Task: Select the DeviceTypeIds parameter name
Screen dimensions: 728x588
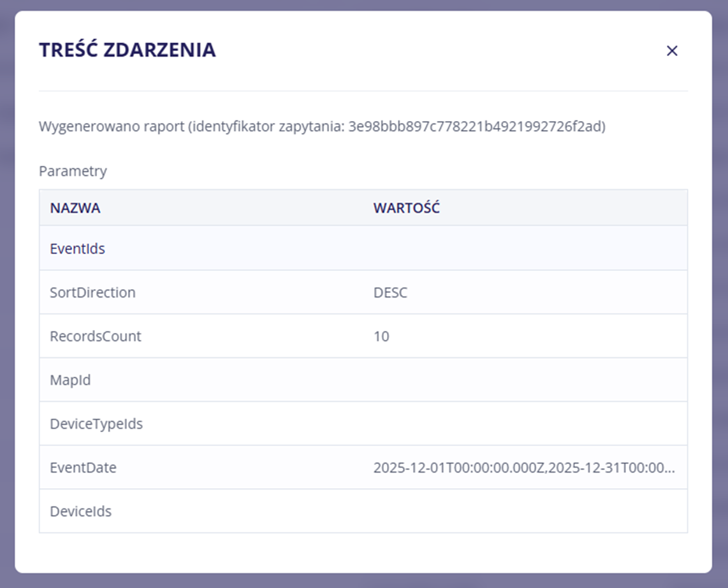Action: pos(96,424)
